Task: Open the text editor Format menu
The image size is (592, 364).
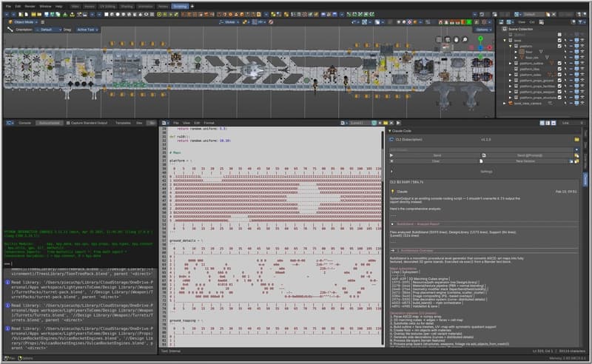Action: click(x=209, y=123)
